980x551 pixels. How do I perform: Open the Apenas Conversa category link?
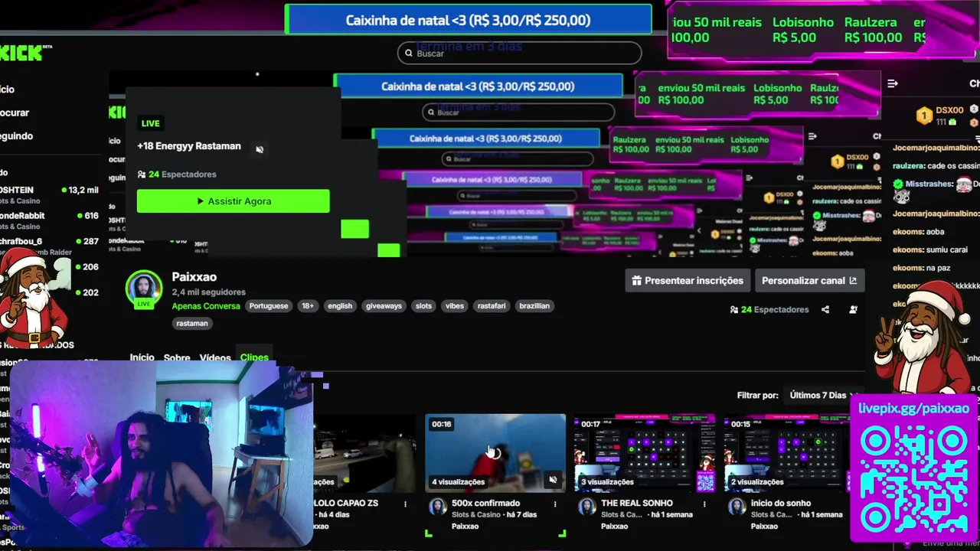(x=206, y=306)
